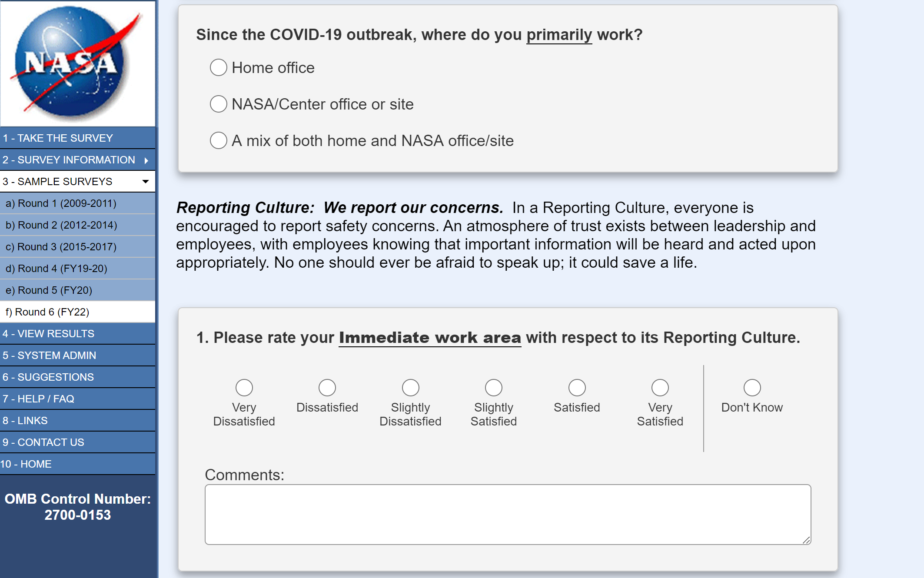Go to the Home menu item
Viewport: 924px width, 578px height.
click(26, 464)
